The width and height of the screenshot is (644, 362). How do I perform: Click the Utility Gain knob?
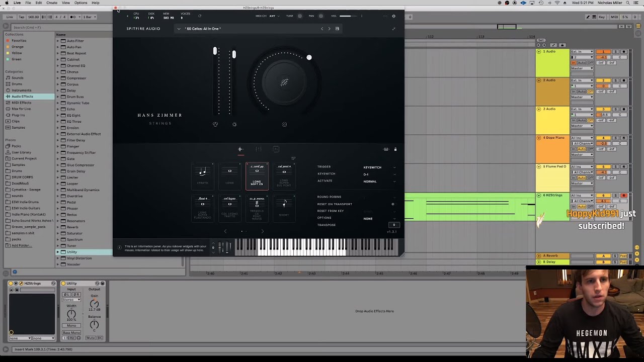(94, 304)
